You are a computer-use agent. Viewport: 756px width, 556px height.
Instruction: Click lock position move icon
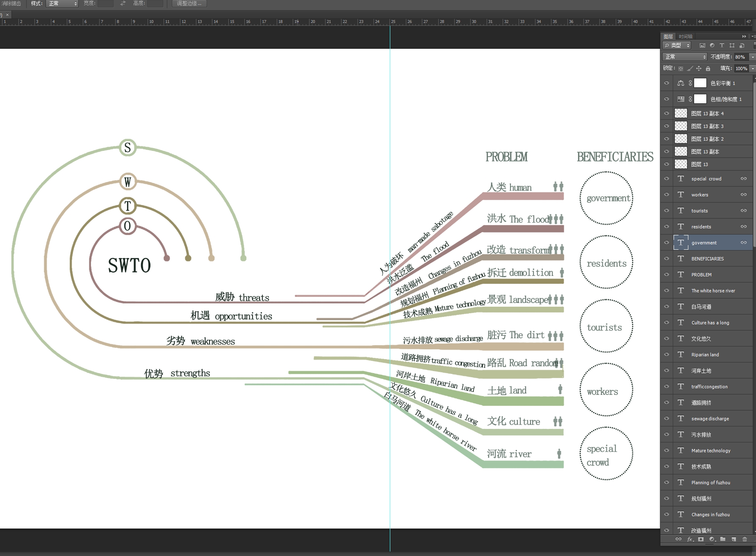click(x=699, y=68)
